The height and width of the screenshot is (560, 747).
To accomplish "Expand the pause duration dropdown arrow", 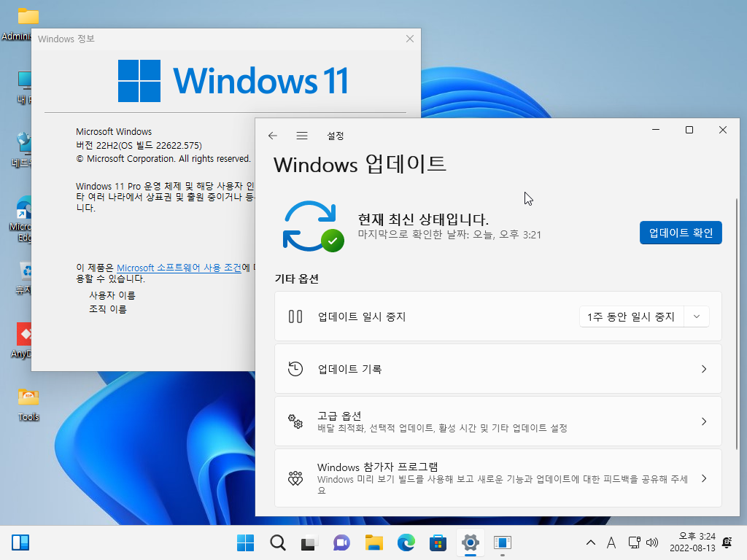I will (697, 316).
